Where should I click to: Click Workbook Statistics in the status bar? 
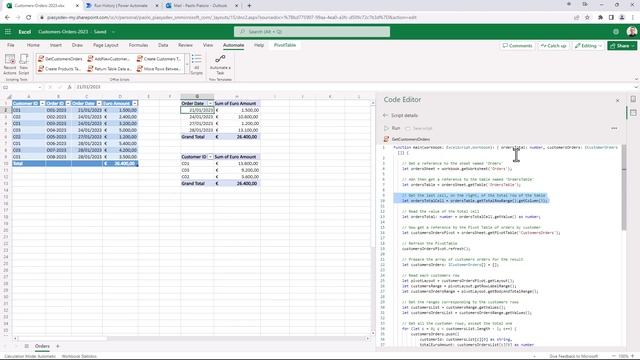coord(79,356)
